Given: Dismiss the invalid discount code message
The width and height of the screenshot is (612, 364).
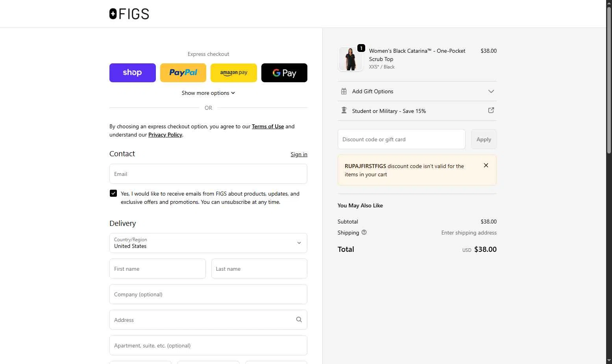Looking at the screenshot, I should (x=486, y=165).
